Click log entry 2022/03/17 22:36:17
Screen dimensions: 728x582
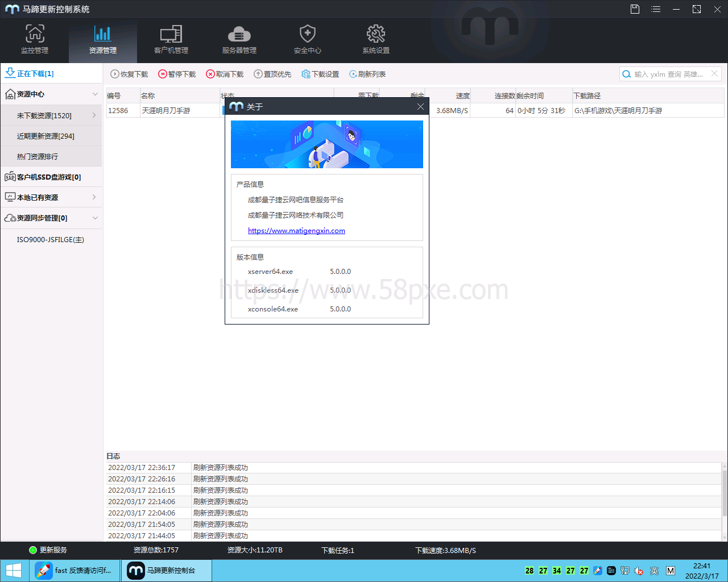[x=142, y=467]
